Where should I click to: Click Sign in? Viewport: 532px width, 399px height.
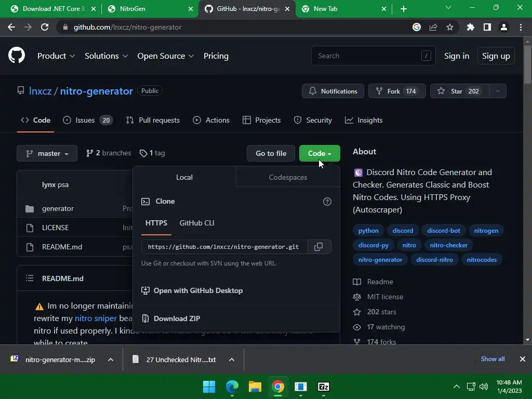(x=457, y=56)
